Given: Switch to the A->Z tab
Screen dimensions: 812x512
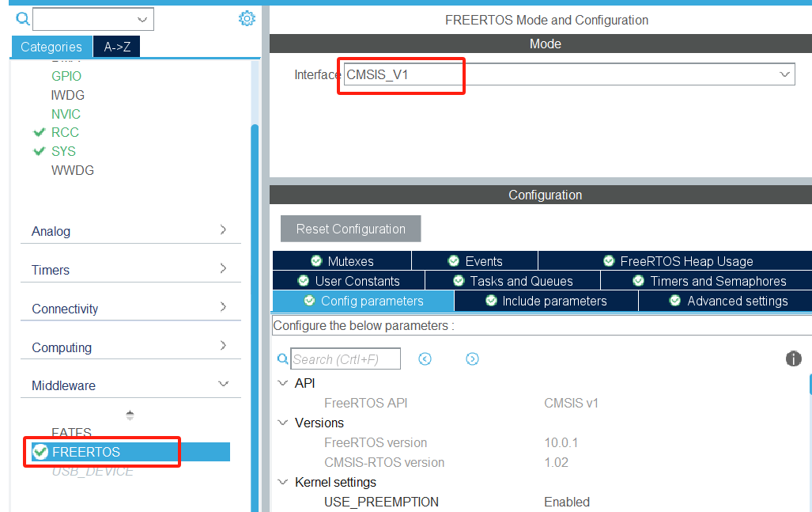Looking at the screenshot, I should click(115, 47).
